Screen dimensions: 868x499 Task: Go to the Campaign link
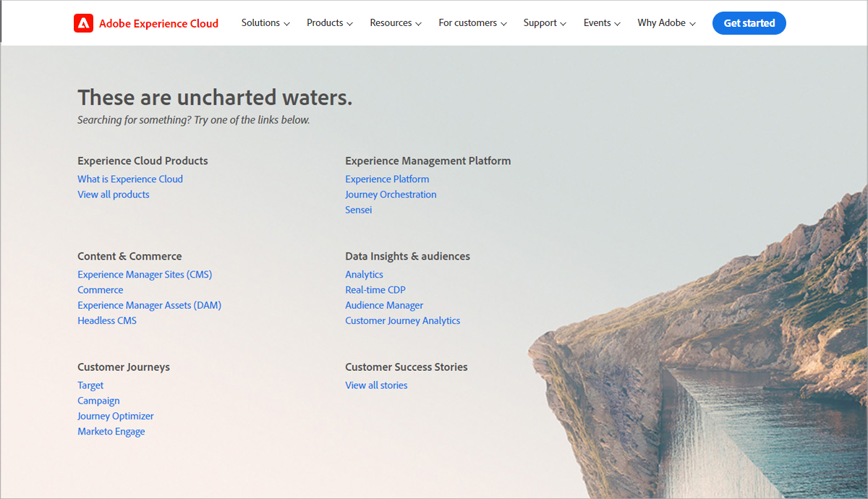coord(98,401)
